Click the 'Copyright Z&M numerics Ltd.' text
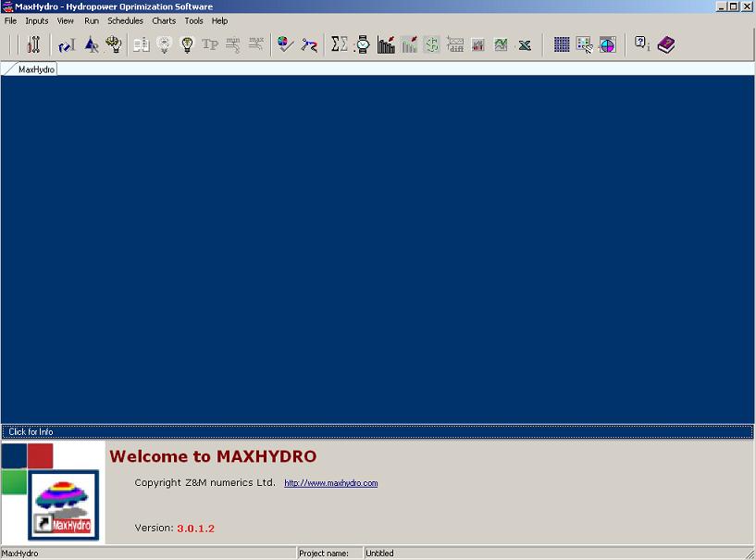 204,482
